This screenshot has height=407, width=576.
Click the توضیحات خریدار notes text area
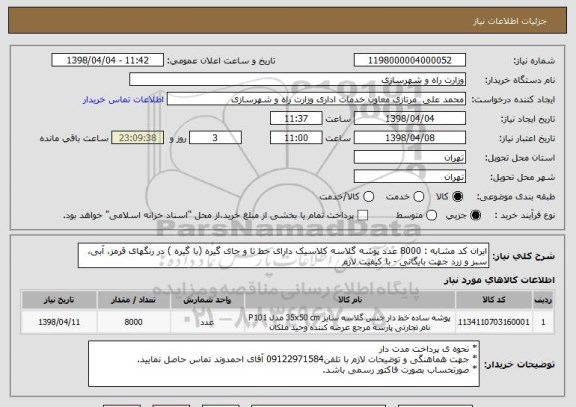coord(284,364)
